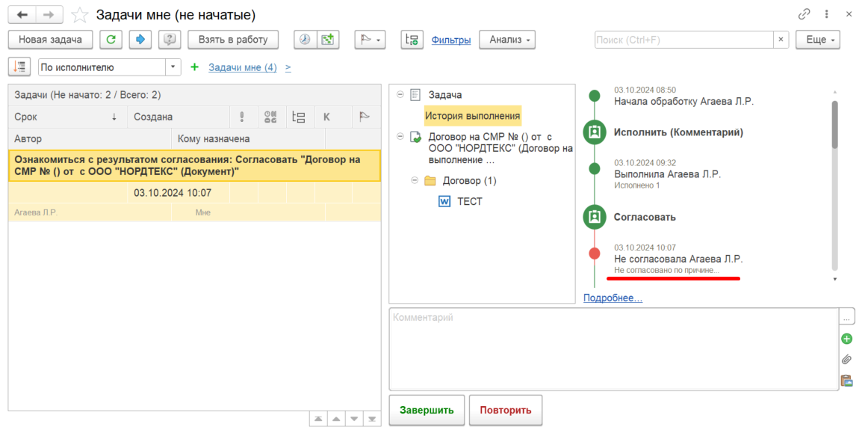Click the clock icon in the toolbar
Image resolution: width=868 pixels, height=433 pixels.
pos(305,40)
